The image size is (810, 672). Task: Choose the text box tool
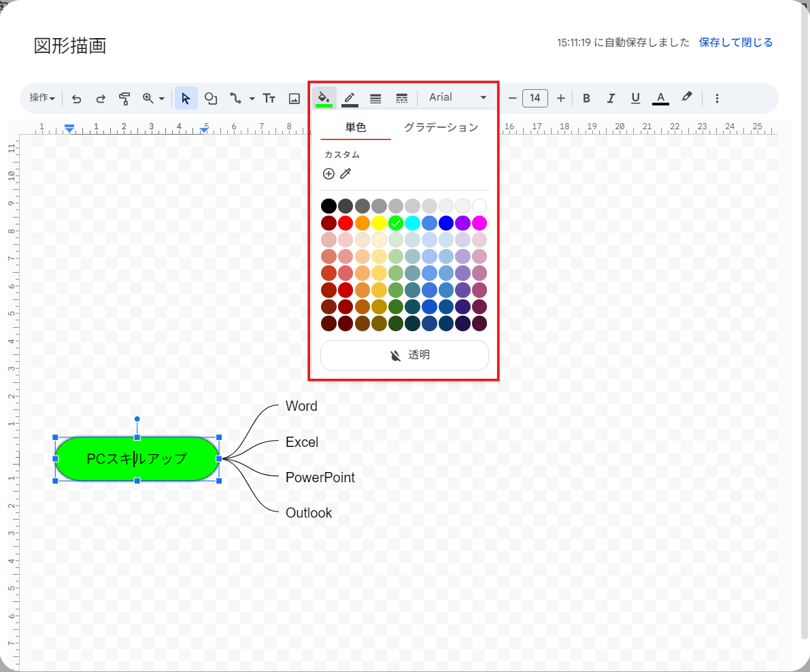[269, 98]
